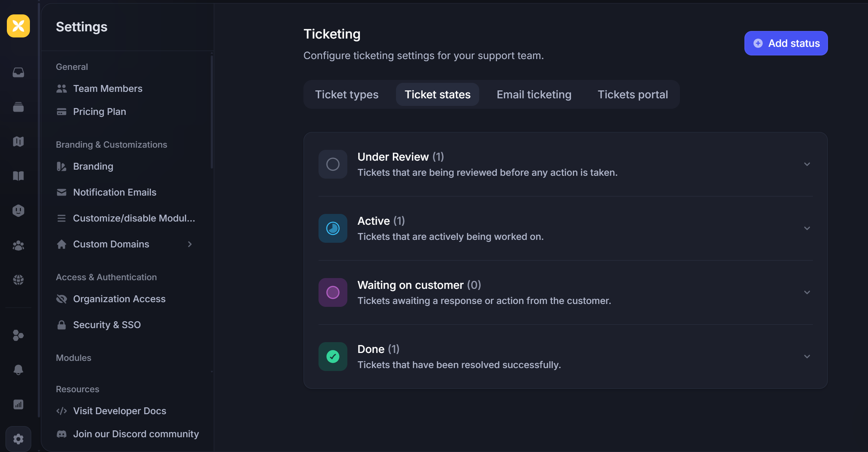Viewport: 868px width, 452px height.
Task: Click the settings gear icon
Action: point(18,439)
